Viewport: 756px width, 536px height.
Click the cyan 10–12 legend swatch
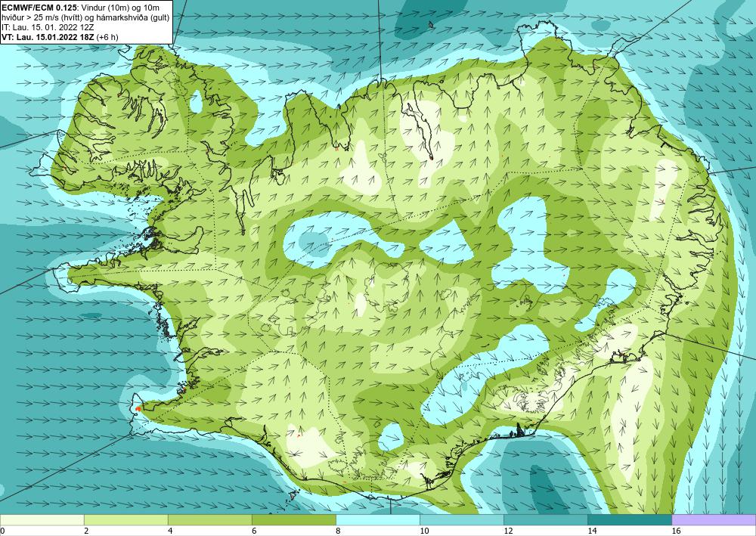pyautogui.click(x=461, y=519)
